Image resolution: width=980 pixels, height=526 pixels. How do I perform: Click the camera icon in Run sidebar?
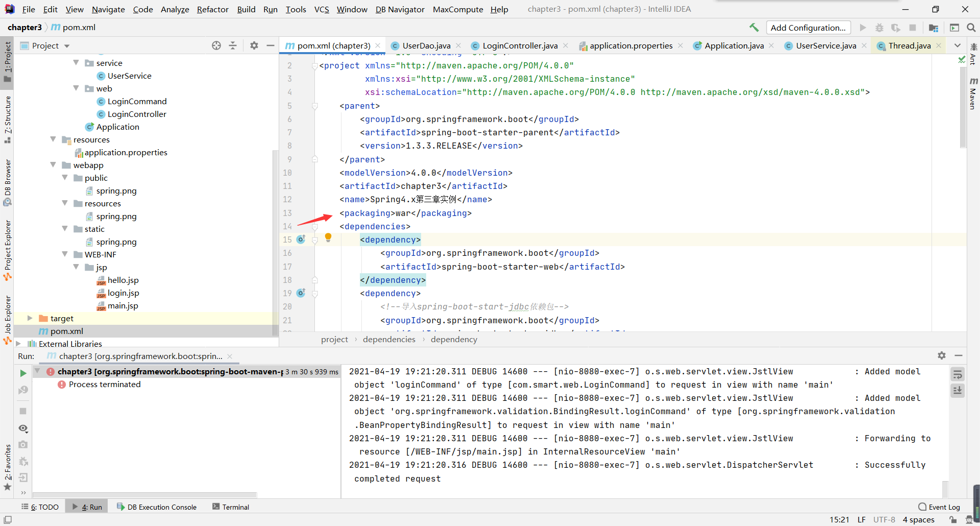(23, 445)
